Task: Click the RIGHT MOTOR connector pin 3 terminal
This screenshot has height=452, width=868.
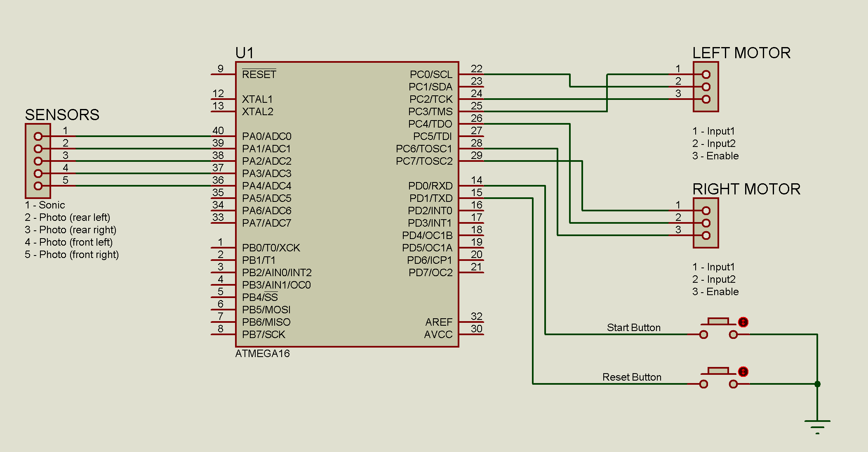Action: point(706,235)
